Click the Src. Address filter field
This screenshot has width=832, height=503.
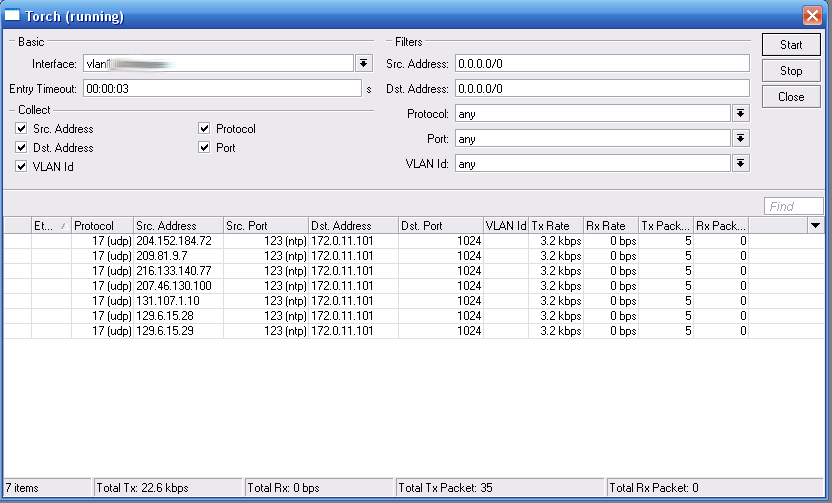pyautogui.click(x=602, y=64)
